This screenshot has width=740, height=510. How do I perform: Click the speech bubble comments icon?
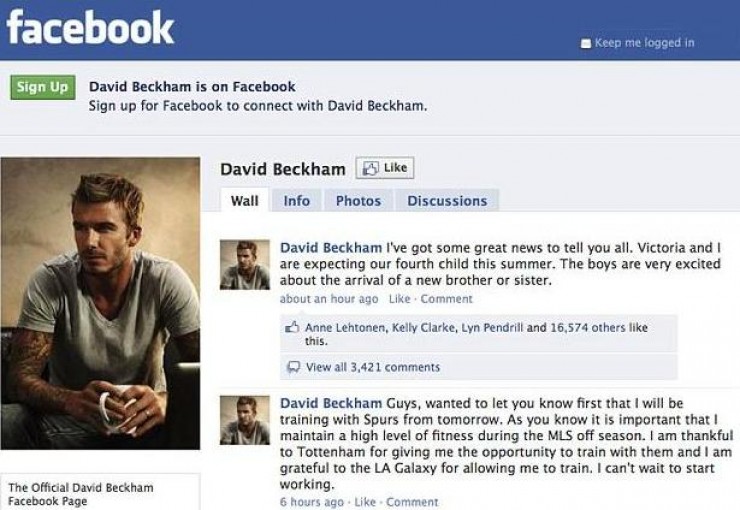(294, 367)
